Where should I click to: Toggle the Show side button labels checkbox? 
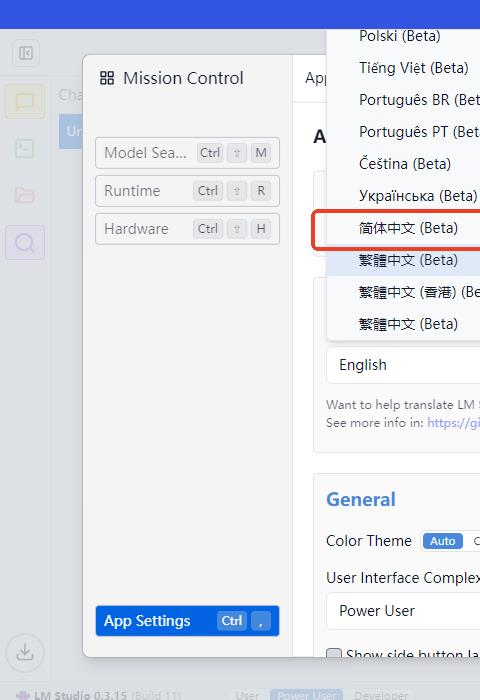pos(334,653)
